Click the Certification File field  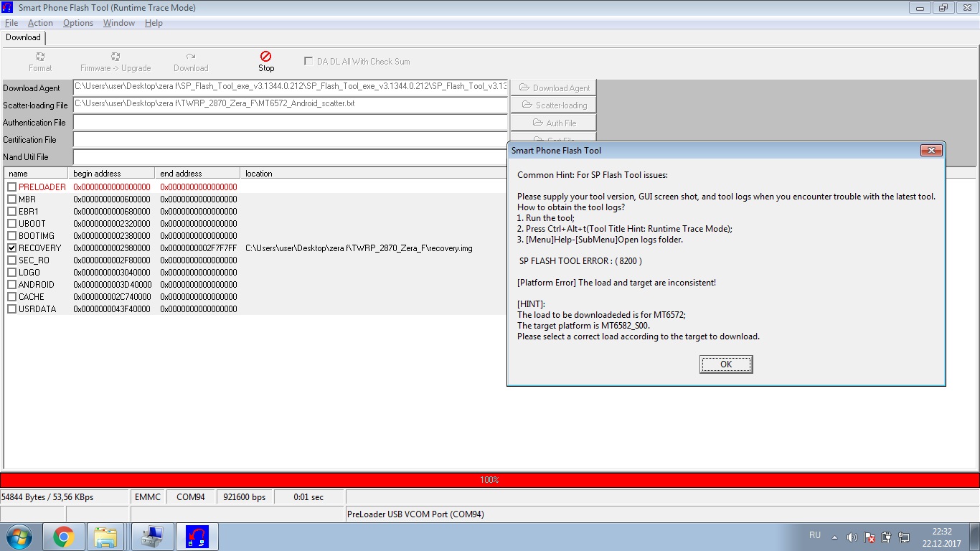coord(291,140)
